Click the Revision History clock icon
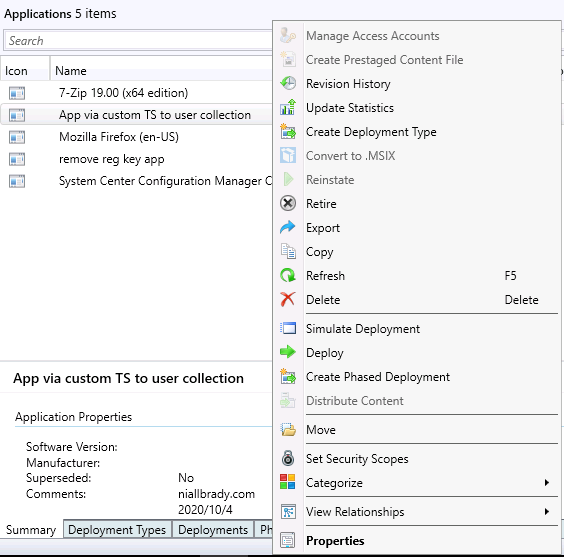The image size is (564, 557). click(288, 83)
